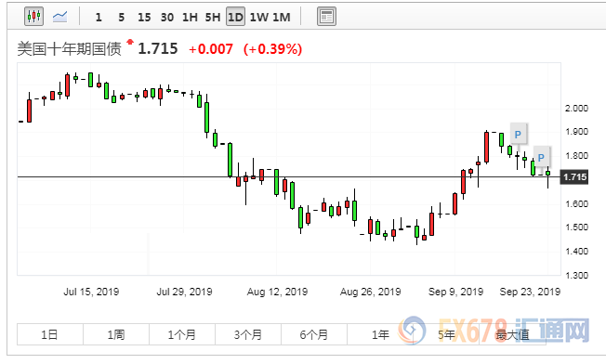Select the 30 minute interval
The image size is (606, 364).
167,18
